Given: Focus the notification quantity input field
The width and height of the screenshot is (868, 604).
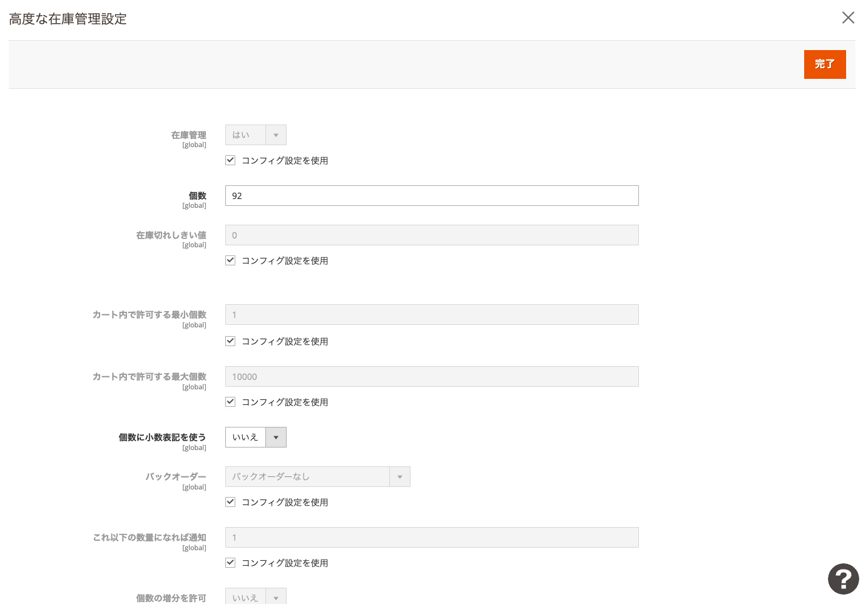Looking at the screenshot, I should [432, 537].
